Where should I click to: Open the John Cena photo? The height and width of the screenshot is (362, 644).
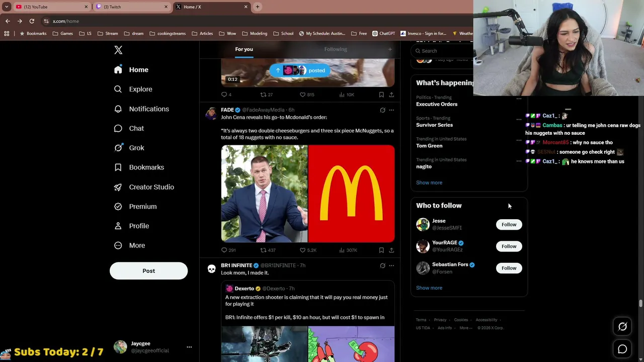tap(264, 194)
